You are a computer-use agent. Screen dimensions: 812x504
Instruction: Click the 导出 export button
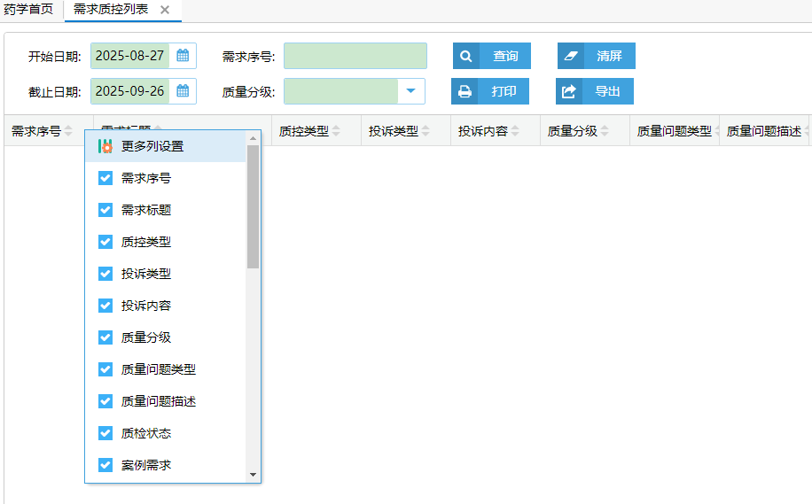point(595,91)
